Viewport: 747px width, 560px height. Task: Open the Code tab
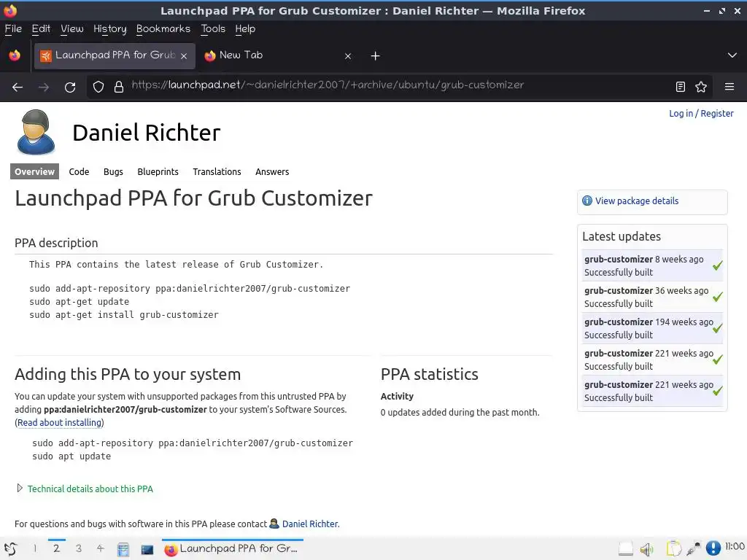79,171
